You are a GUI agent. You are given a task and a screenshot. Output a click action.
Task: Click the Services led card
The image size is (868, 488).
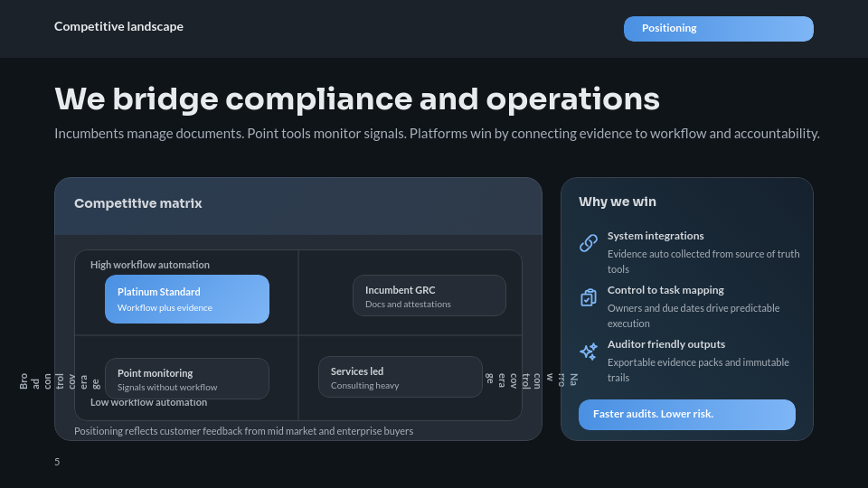[x=400, y=377]
